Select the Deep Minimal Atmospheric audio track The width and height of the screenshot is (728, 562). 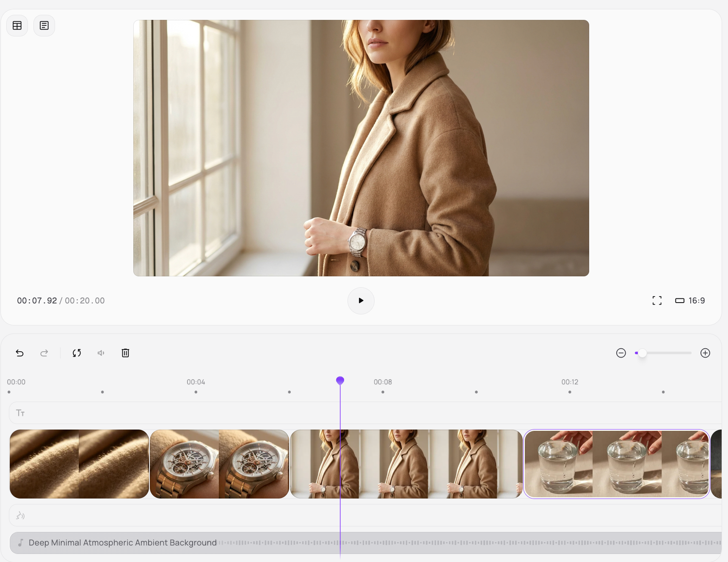[x=364, y=543]
